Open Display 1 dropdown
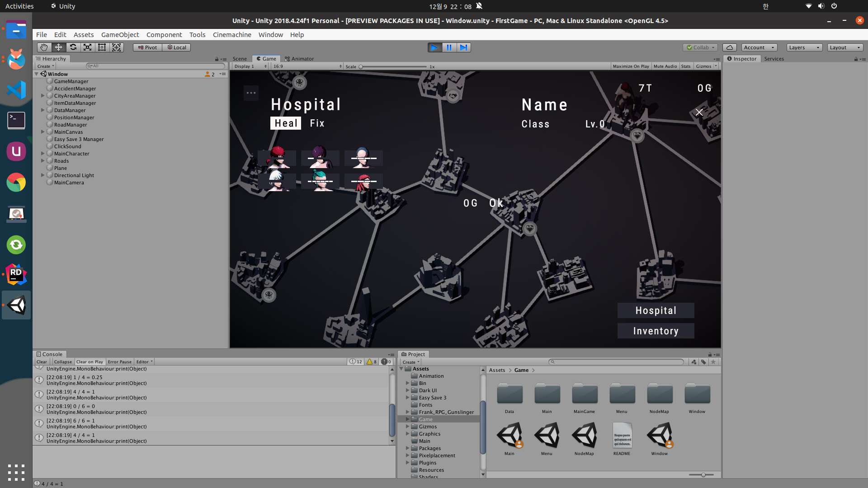Viewport: 868px width, 488px height. click(x=250, y=66)
